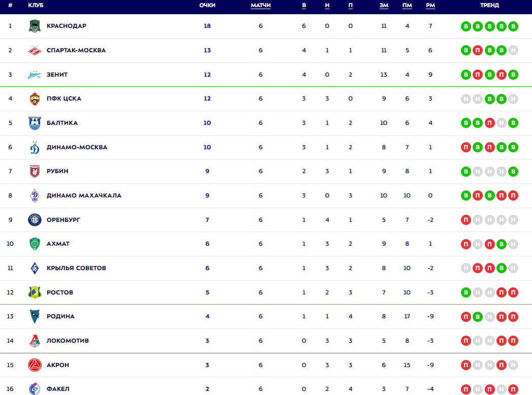Click the ПФК ЦСКА club crest
Viewport: 532px width, 395px height.
click(35, 98)
